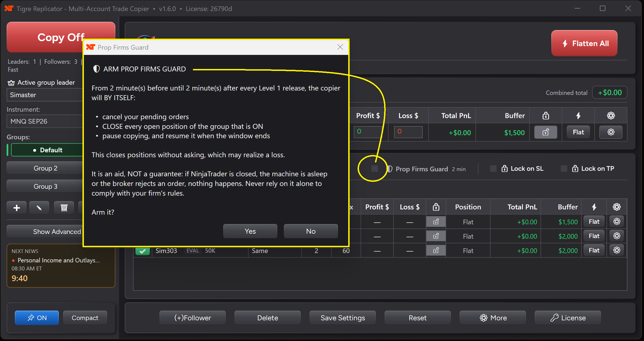The image size is (644, 341).
Task: Click the gear header icon under Combined total
Action: coord(611,116)
